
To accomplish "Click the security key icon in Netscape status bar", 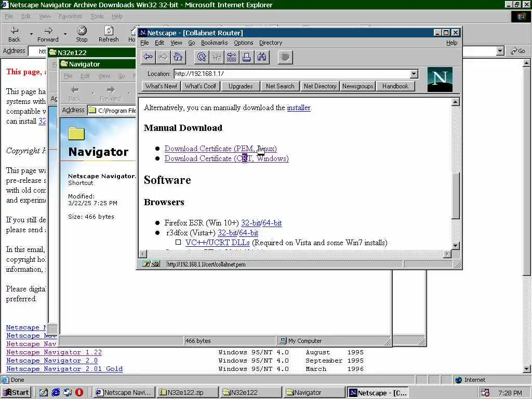I will pyautogui.click(x=151, y=263).
